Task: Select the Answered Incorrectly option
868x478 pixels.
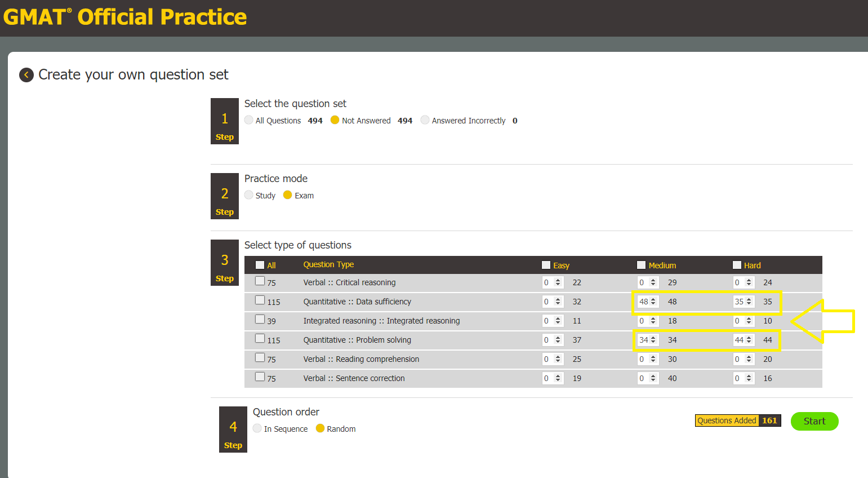Action: point(424,120)
